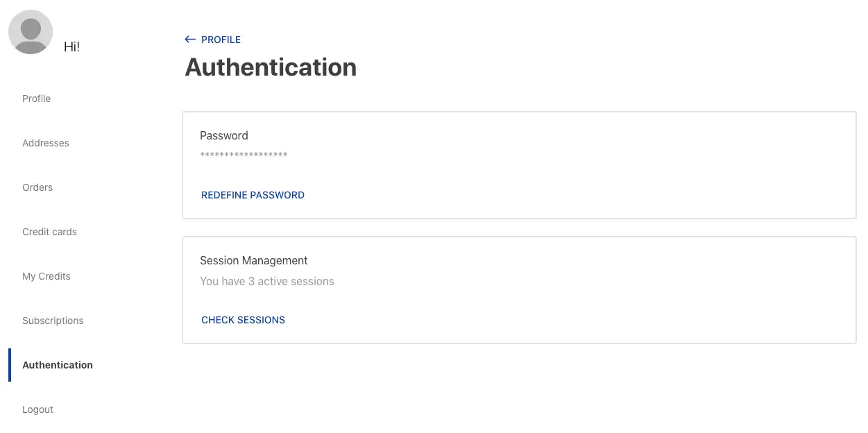
Task: Click the "You have 3 active sessions" text
Action: 266,281
